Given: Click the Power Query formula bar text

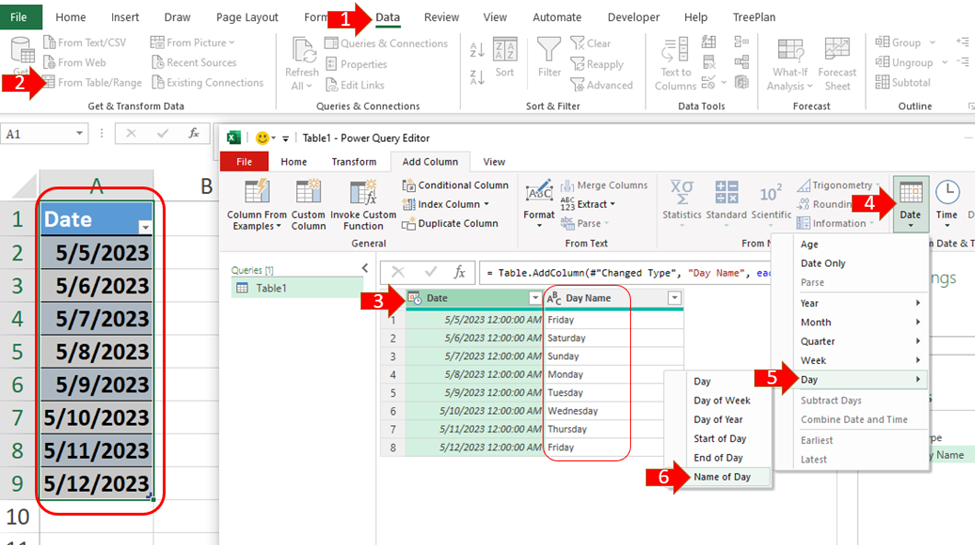Looking at the screenshot, I should (628, 272).
